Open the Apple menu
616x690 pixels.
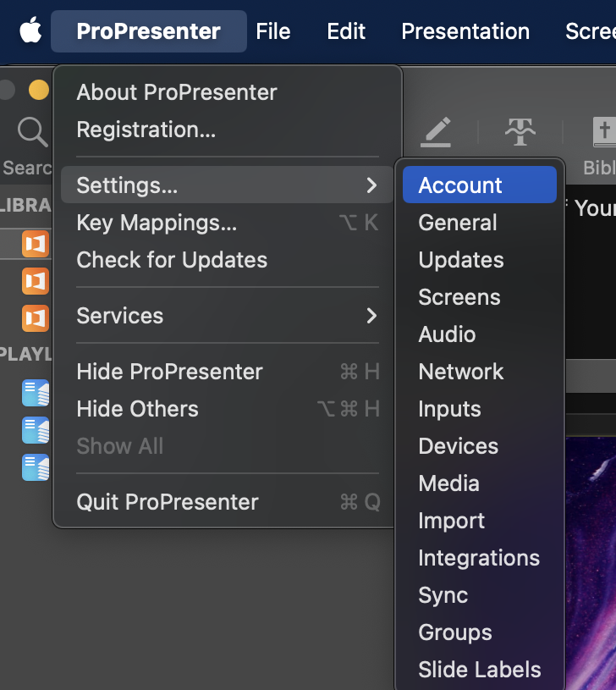(x=30, y=30)
